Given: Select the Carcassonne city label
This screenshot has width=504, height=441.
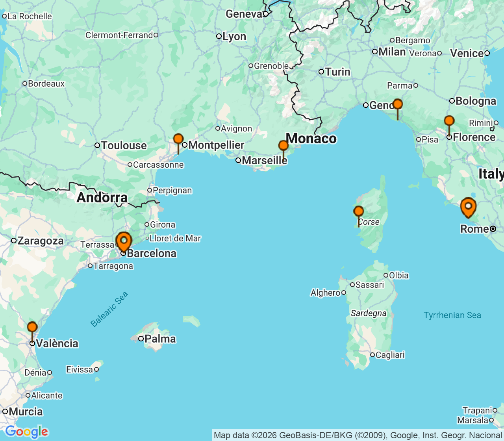Looking at the screenshot, I should [158, 165].
